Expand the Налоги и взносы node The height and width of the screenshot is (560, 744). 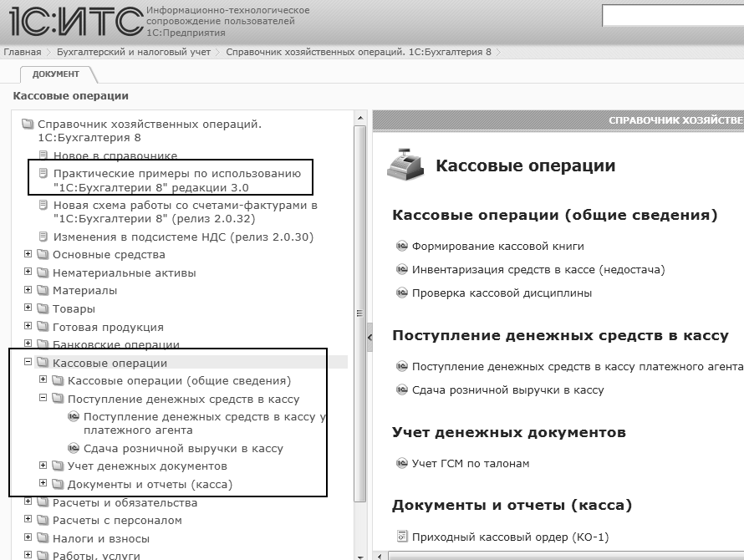28,537
